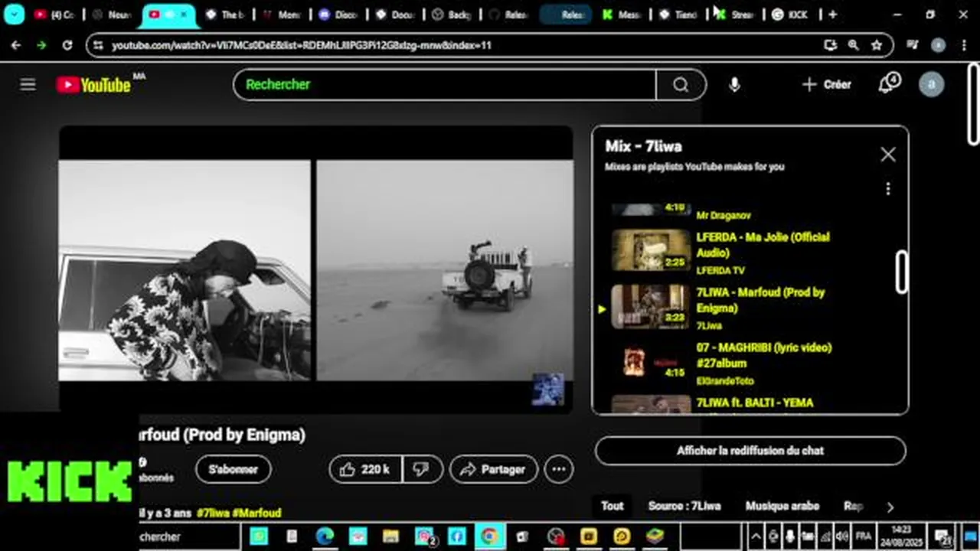Click the #7liwa hashtag link
Viewport: 980px width, 551px height.
pyautogui.click(x=214, y=513)
